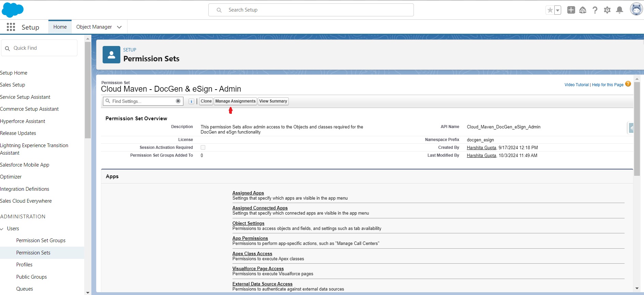Open the user profile avatar
644x295 pixels.
pyautogui.click(x=636, y=10)
